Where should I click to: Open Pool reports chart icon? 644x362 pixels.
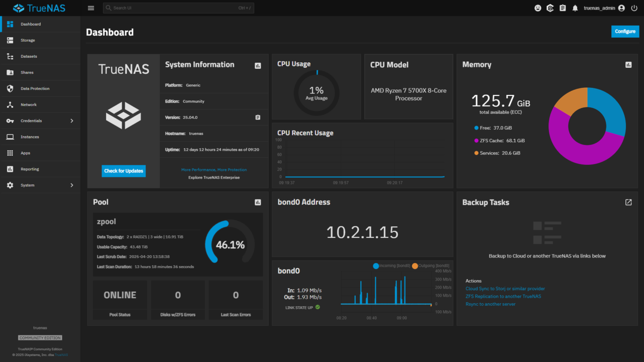coord(258,202)
